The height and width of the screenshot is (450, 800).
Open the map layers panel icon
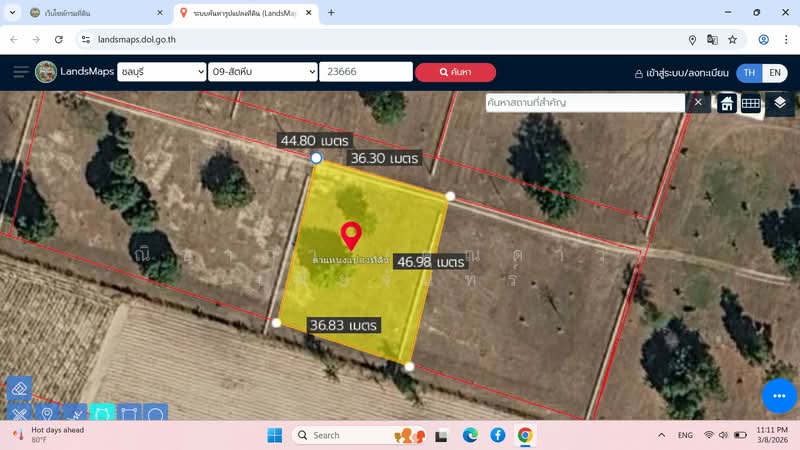click(x=780, y=102)
